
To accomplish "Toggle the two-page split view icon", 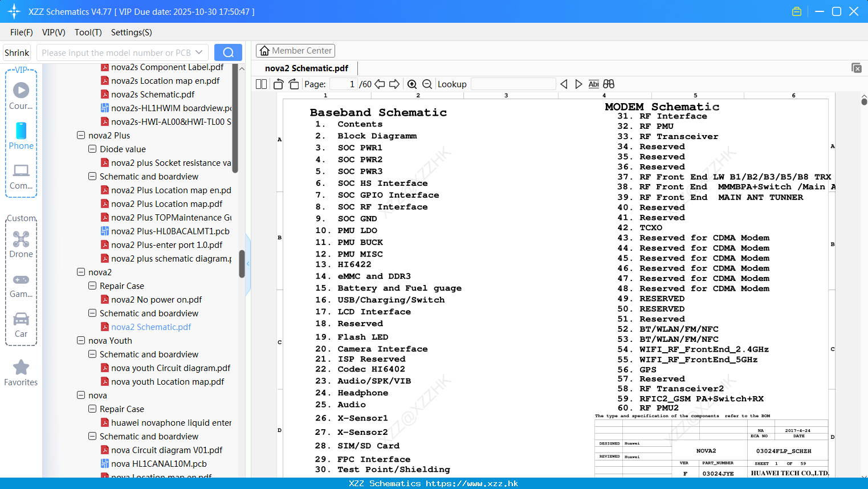I will [261, 84].
